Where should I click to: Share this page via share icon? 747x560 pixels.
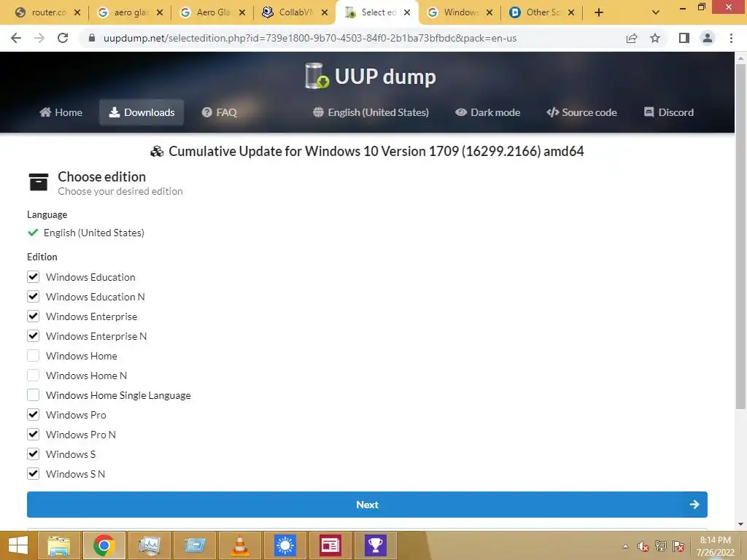pyautogui.click(x=632, y=38)
